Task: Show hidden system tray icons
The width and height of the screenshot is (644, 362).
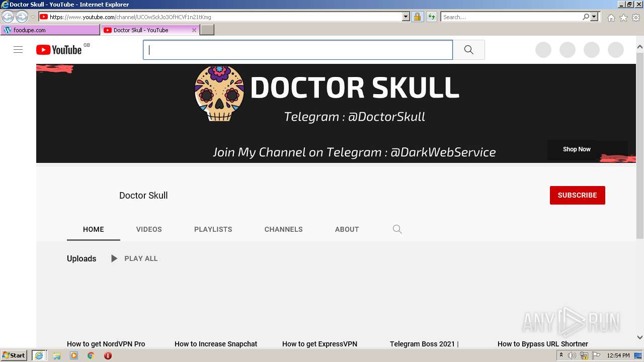Action: [x=561, y=355]
